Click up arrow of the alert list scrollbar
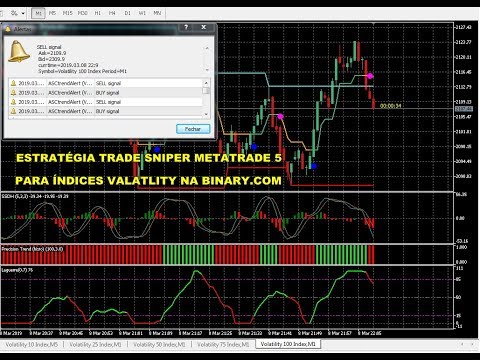Viewport: 480px width, 360px height. [206, 83]
